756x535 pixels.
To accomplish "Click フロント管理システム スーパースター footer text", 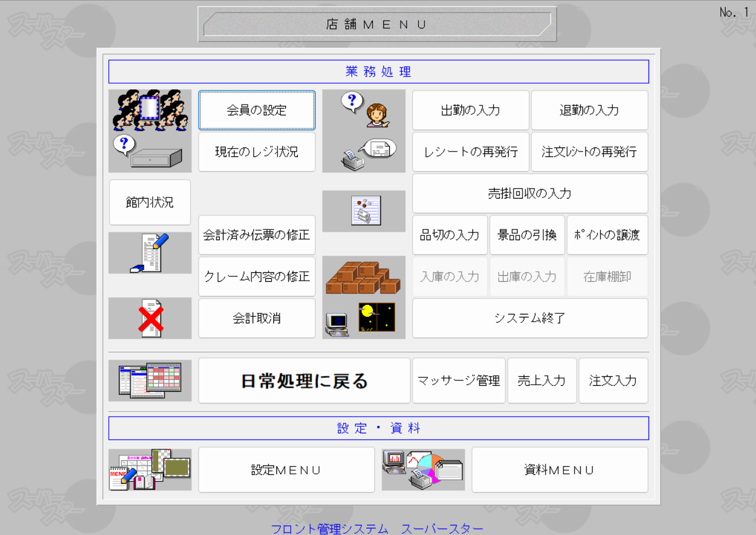I will (x=377, y=528).
